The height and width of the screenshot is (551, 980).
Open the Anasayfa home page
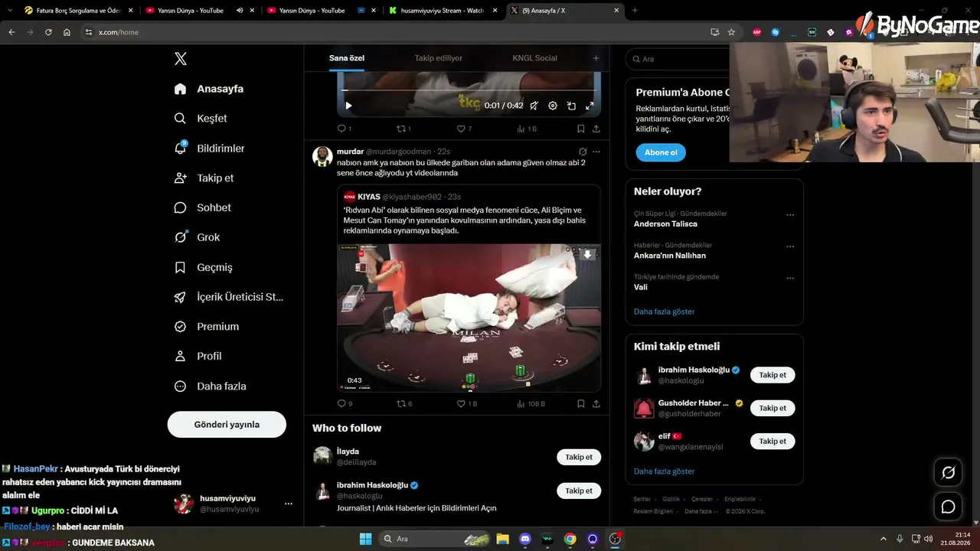(x=209, y=89)
